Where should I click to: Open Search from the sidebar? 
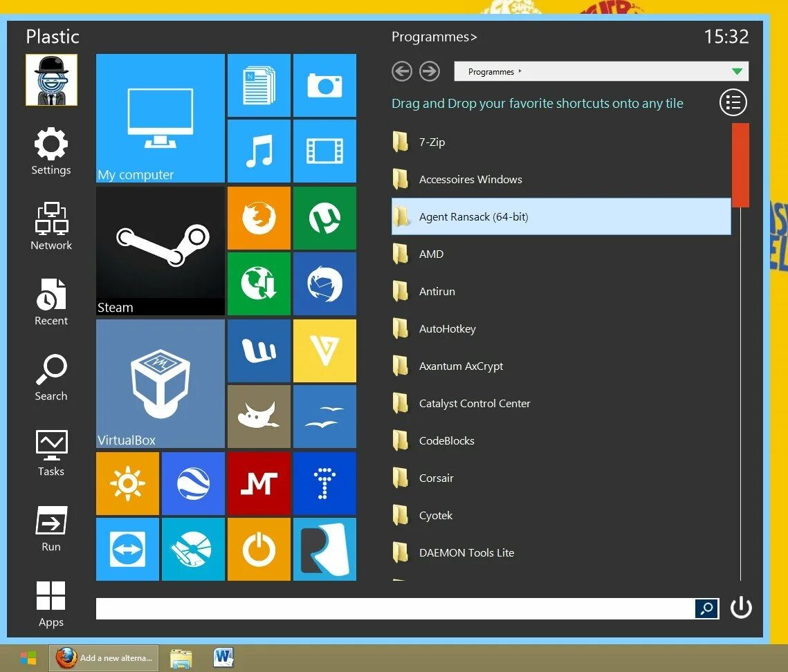[x=51, y=377]
